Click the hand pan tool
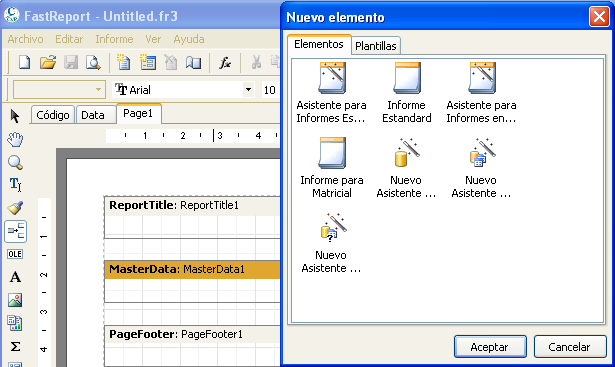The width and height of the screenshot is (615, 367). [x=15, y=139]
